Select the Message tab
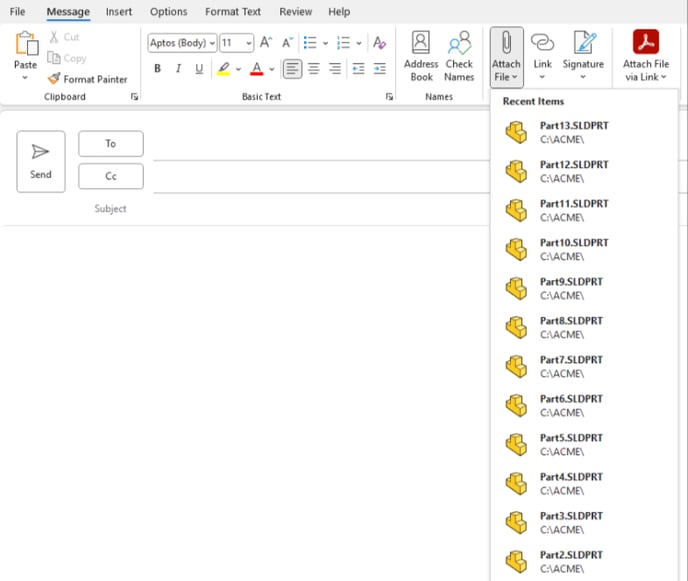 click(68, 12)
